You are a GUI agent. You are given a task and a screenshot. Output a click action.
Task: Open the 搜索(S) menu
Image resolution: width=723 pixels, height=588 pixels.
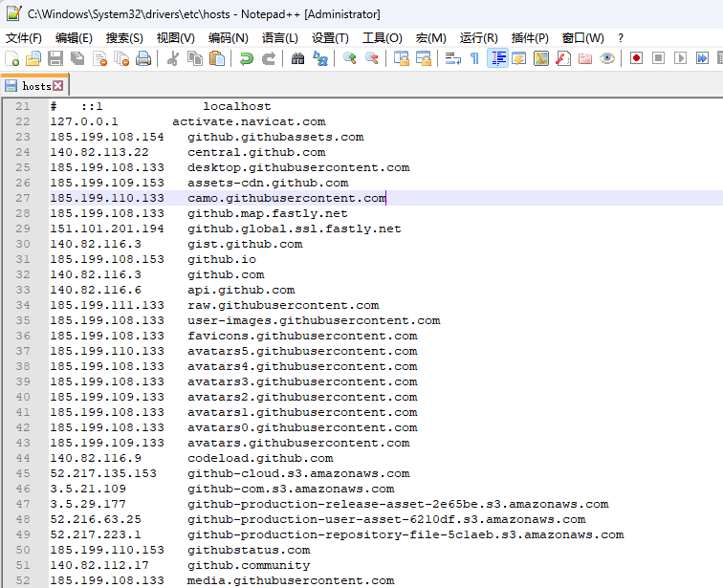coord(124,38)
